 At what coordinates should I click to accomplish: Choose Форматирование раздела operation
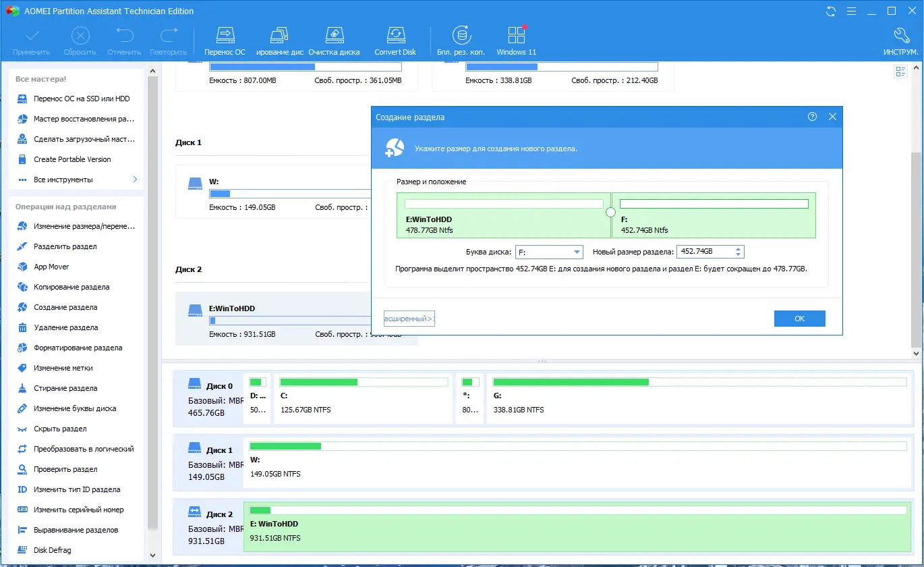[78, 348]
